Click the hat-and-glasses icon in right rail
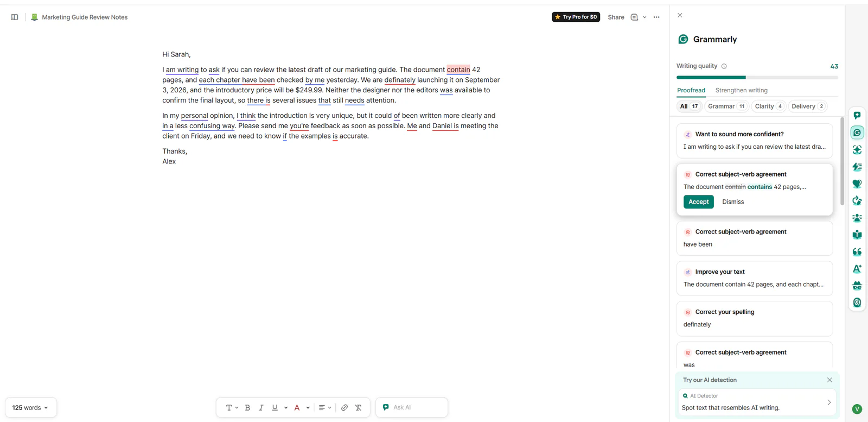Image resolution: width=868 pixels, height=422 pixels. coord(857,286)
